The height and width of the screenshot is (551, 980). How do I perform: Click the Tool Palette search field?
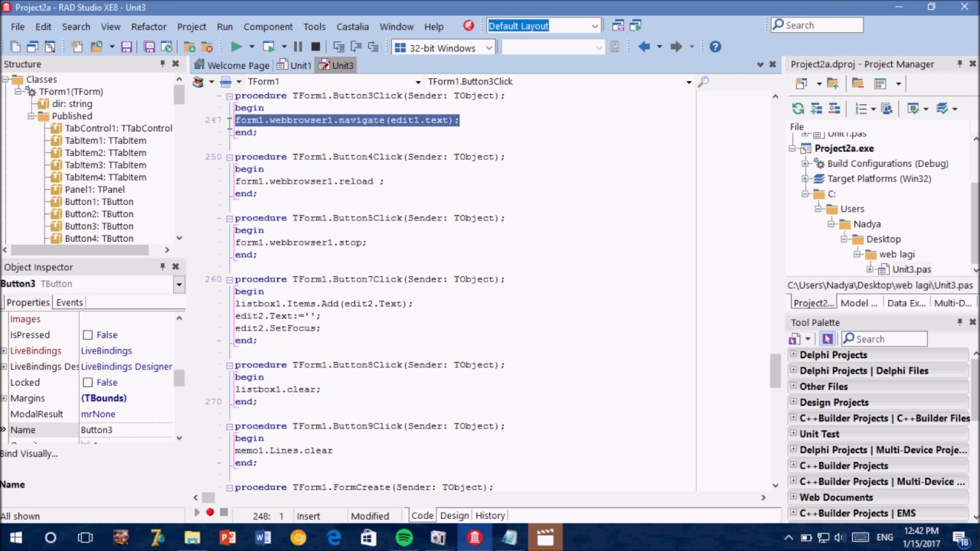(884, 339)
